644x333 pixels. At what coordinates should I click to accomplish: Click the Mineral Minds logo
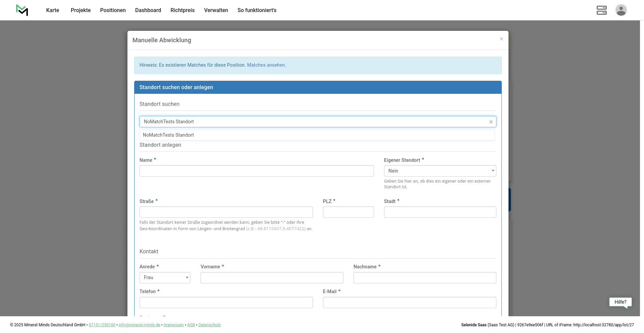pyautogui.click(x=22, y=10)
